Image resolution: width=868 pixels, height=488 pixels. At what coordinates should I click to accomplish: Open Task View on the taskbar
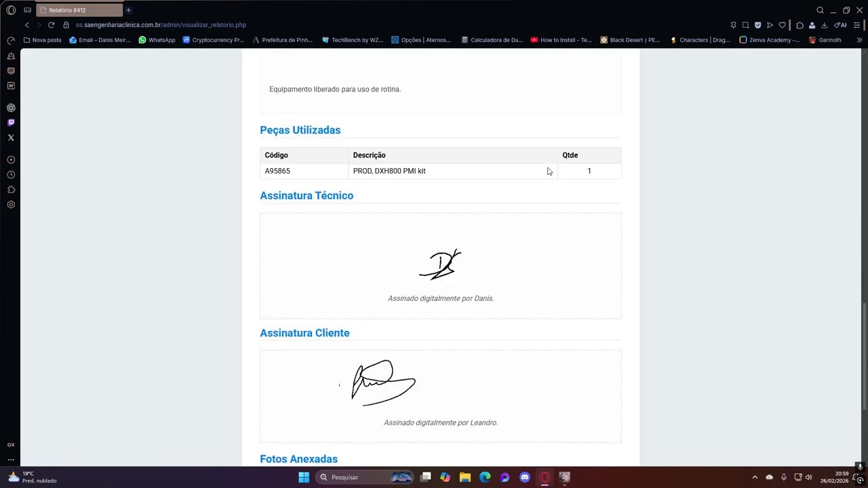[426, 477]
